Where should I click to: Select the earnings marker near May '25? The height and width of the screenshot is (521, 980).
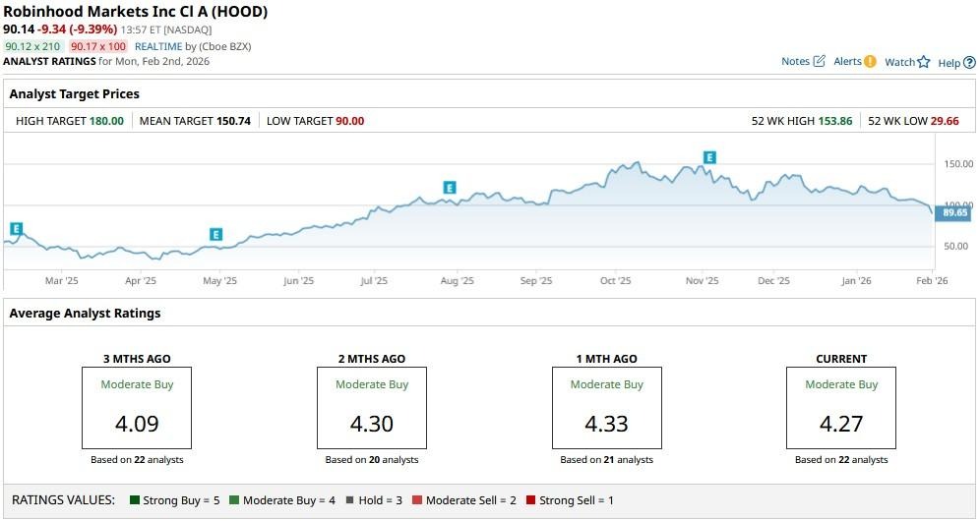[x=215, y=234]
